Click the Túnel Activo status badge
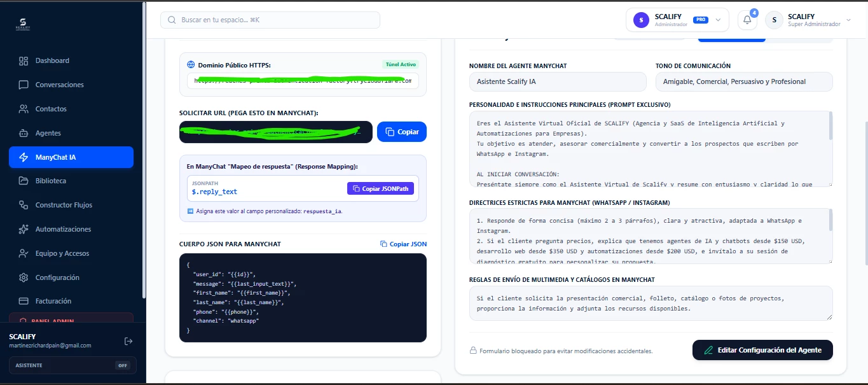Image resolution: width=868 pixels, height=385 pixels. tap(400, 64)
